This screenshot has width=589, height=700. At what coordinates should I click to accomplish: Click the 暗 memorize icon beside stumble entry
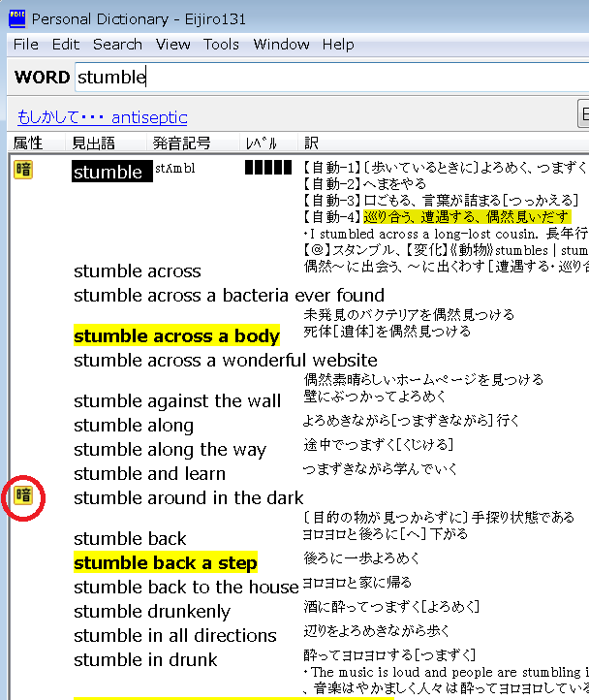coord(23,170)
